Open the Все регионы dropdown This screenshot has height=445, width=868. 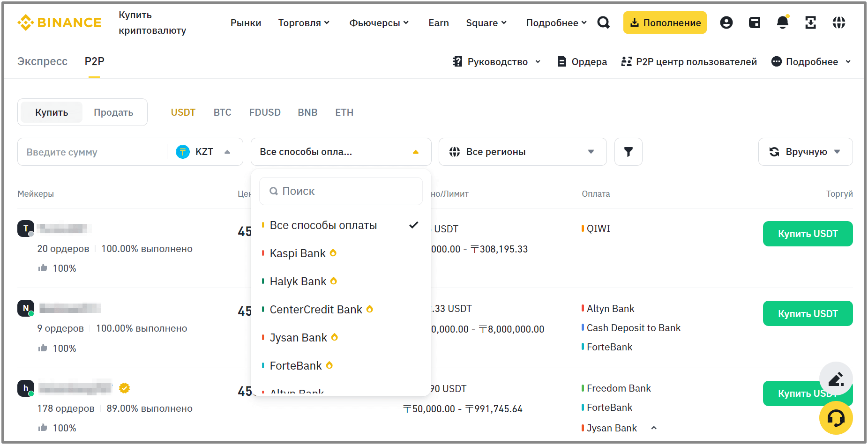(x=523, y=152)
